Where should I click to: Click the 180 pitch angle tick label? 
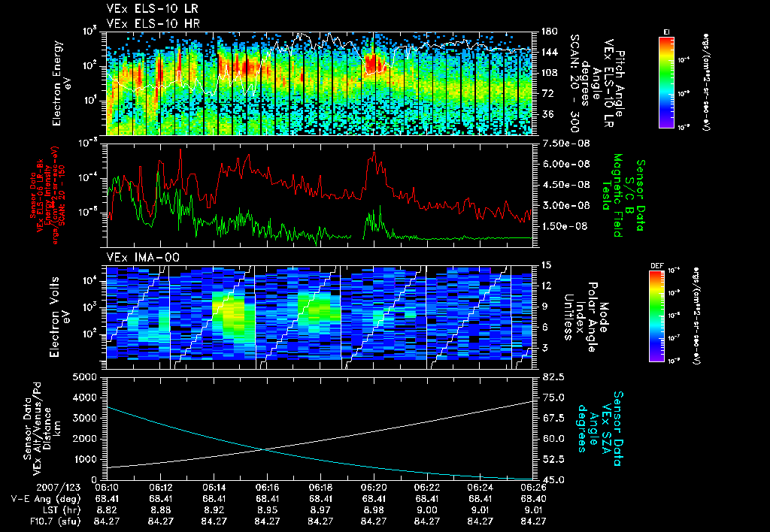(549, 32)
